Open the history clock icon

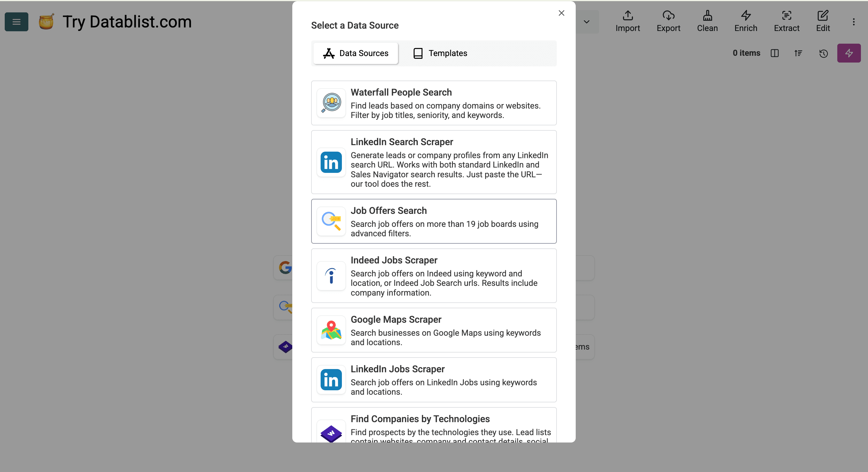point(823,53)
